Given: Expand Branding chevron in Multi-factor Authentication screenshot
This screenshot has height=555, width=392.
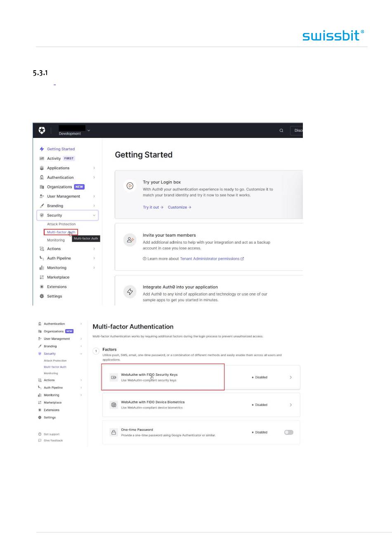Looking at the screenshot, I should click(81, 346).
